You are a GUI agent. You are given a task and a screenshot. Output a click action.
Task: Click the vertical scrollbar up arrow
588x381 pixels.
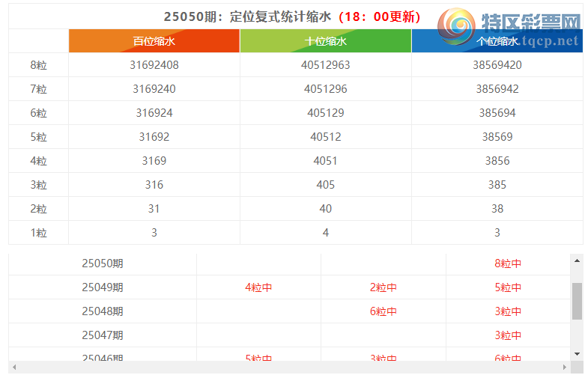[x=577, y=260]
